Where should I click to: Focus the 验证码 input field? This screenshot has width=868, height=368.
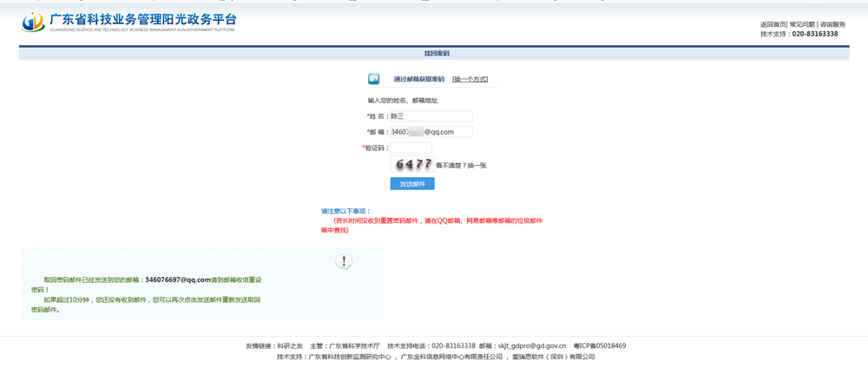[x=411, y=148]
